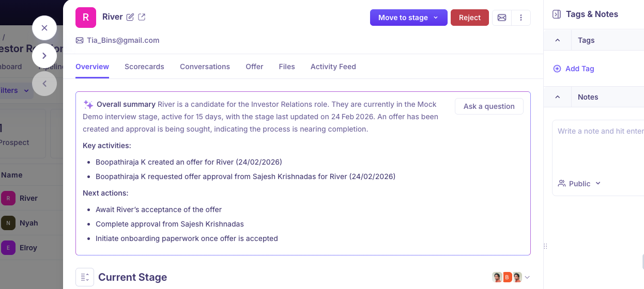This screenshot has width=644, height=289.
Task: Open the Activity Feed tab
Action: coord(333,67)
